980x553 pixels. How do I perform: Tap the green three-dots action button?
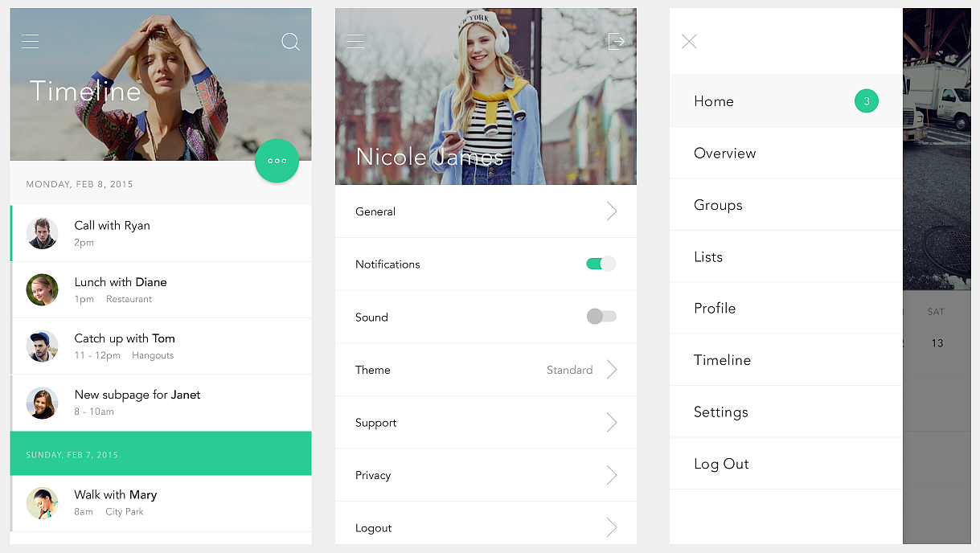277,161
